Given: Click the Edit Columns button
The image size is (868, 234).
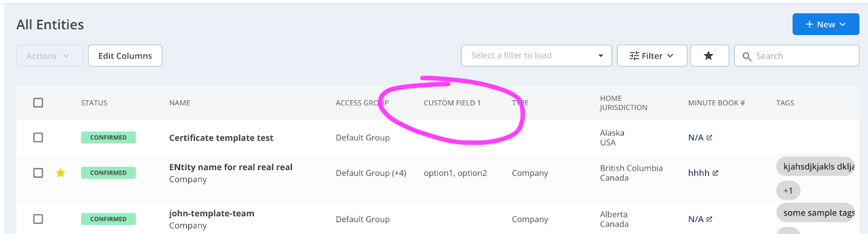Looking at the screenshot, I should pyautogui.click(x=125, y=56).
